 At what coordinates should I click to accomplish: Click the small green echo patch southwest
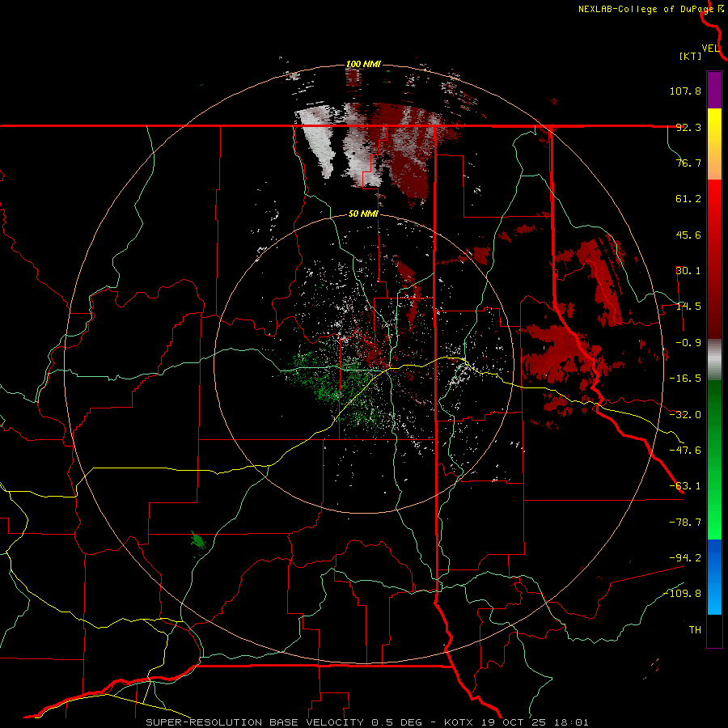[x=198, y=540]
